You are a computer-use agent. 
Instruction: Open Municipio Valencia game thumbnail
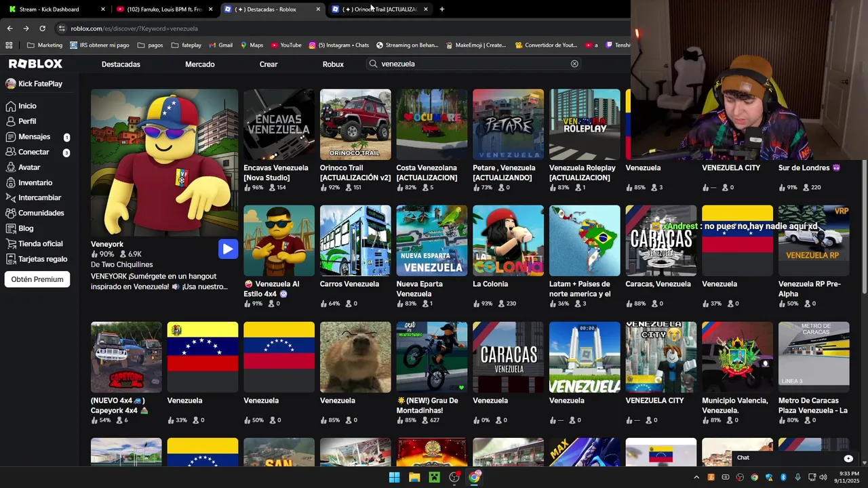coord(738,357)
